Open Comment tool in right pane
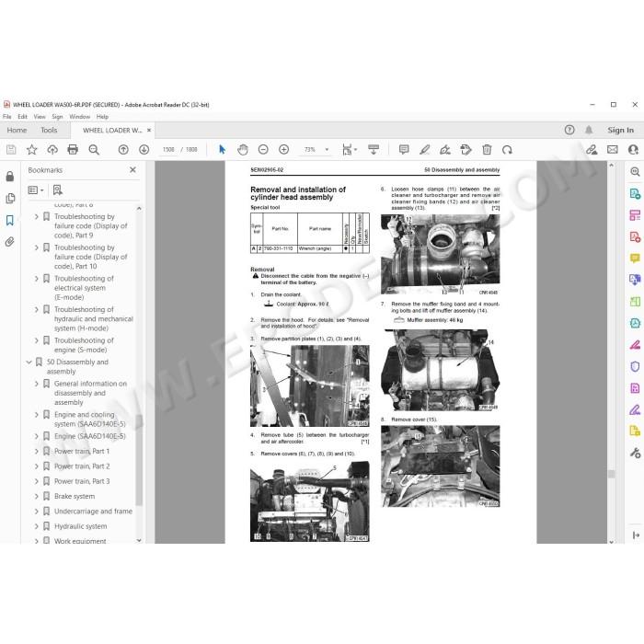 point(635,259)
